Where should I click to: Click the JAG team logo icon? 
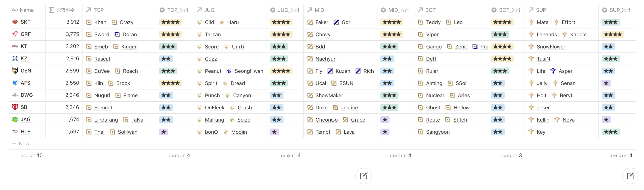click(x=15, y=119)
